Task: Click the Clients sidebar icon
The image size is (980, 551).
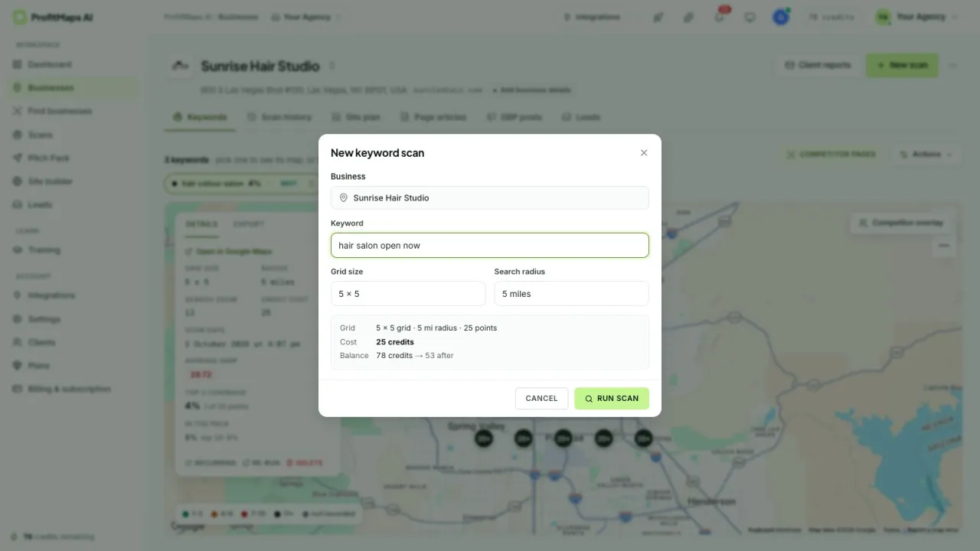Action: [x=18, y=342]
